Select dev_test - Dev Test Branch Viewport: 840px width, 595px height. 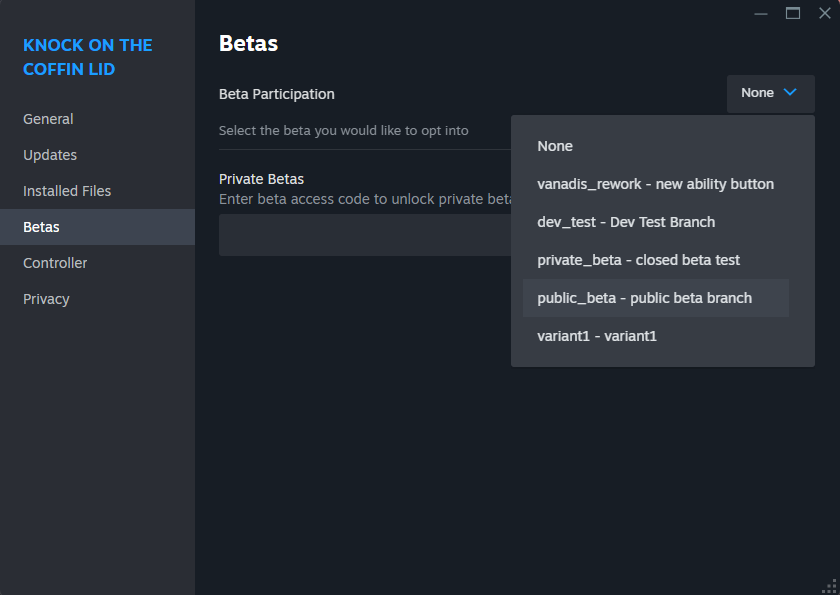656,222
